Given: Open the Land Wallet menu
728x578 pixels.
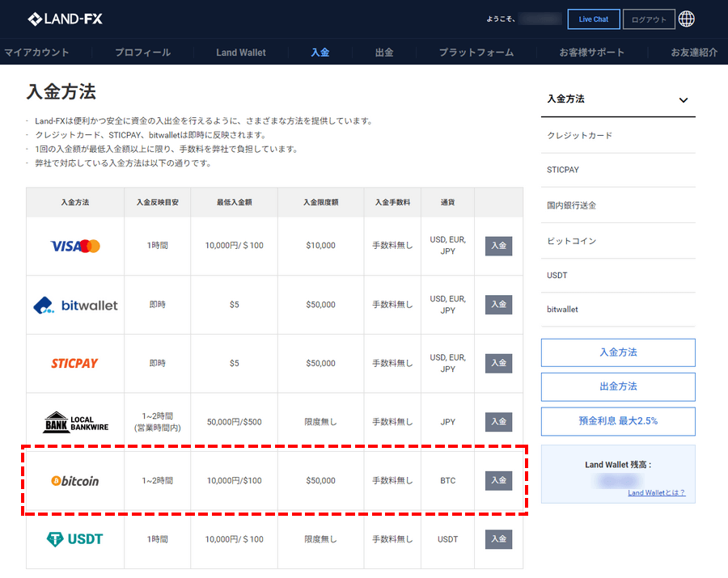Looking at the screenshot, I should 241,53.
